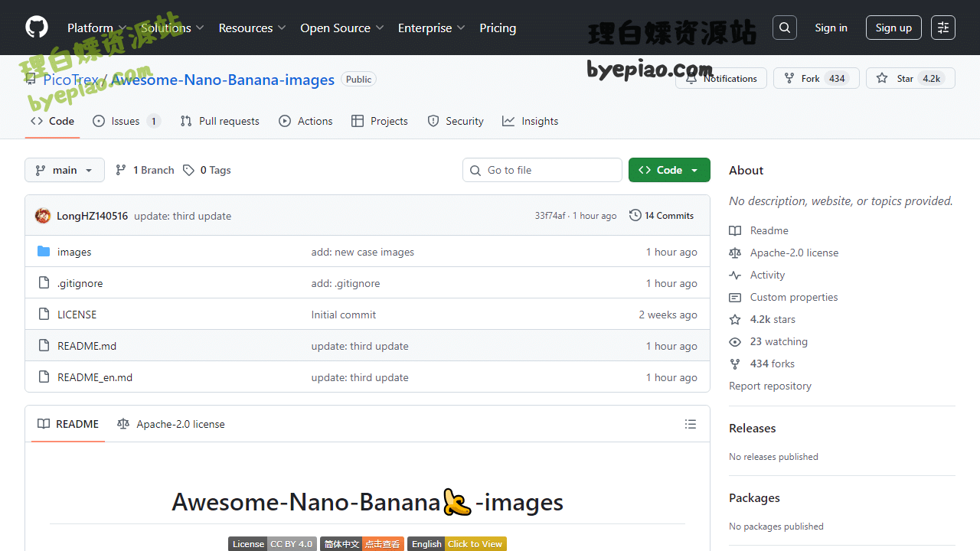Screen dimensions: 980x551
Task: Click the pulse icon beside Activity
Action: pyautogui.click(x=735, y=275)
